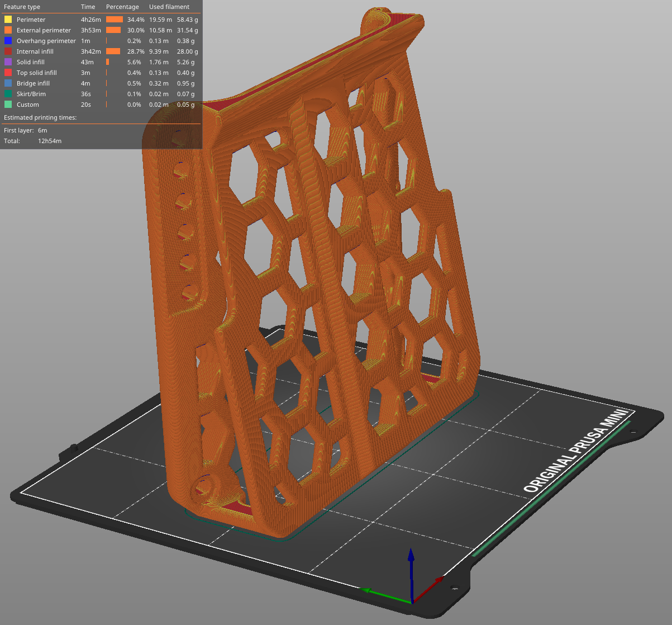672x625 pixels.
Task: Click the red Top solid infill swatch
Action: tap(7, 72)
